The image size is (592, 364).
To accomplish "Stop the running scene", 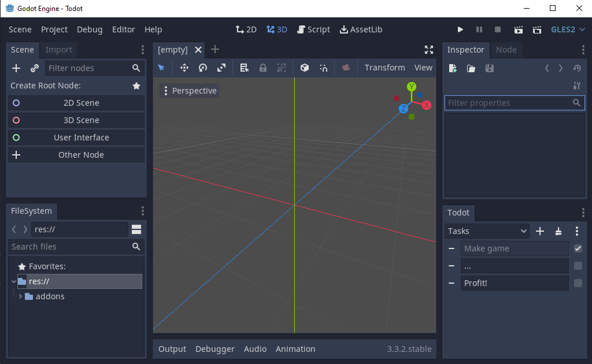I will [x=498, y=29].
